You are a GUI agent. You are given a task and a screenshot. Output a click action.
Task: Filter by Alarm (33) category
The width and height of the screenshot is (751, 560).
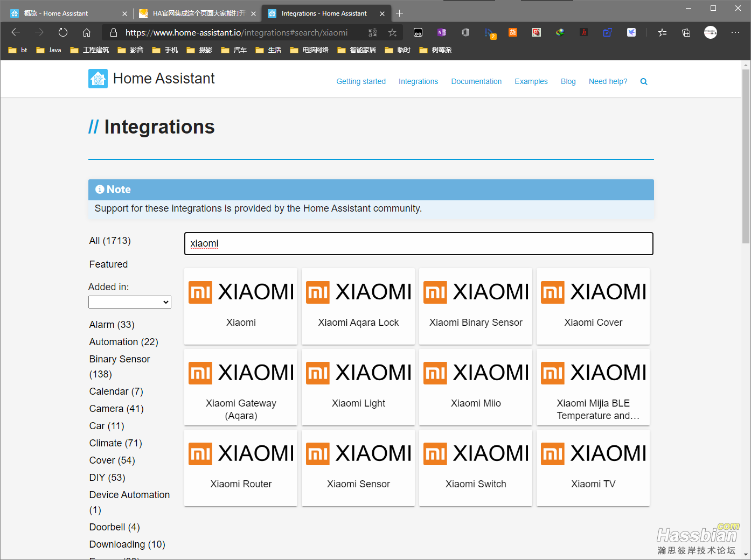[112, 325]
